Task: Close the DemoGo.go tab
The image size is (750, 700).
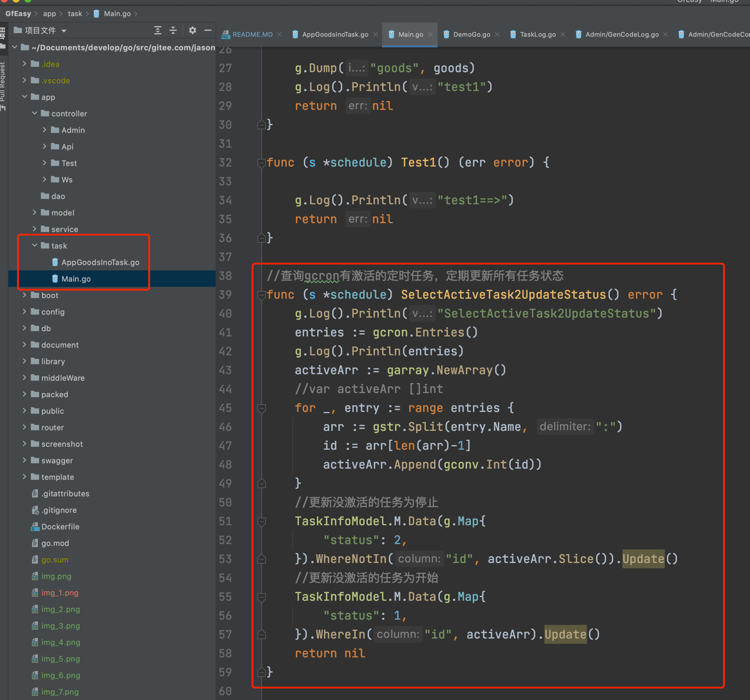Action: [497, 34]
